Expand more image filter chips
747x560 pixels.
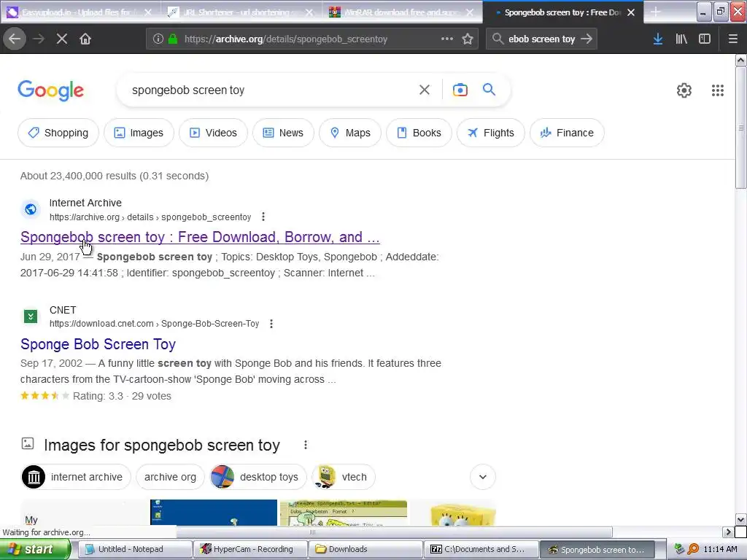point(483,477)
